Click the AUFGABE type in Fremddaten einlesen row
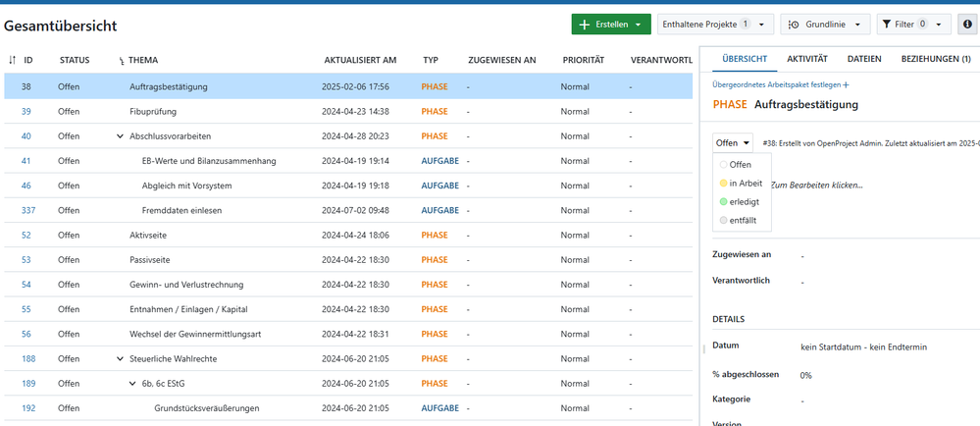The image size is (980, 426). pyautogui.click(x=440, y=210)
